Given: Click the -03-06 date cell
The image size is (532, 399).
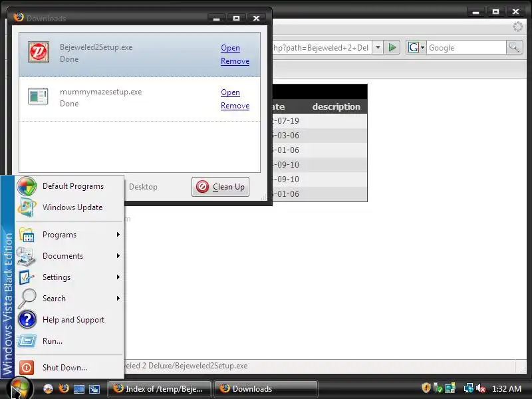Looking at the screenshot, I should coord(286,136).
